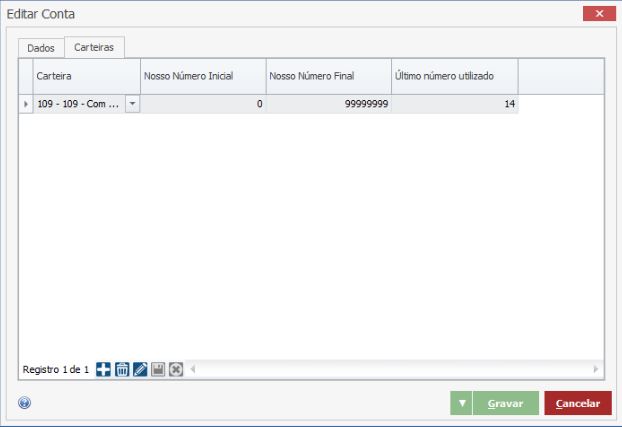This screenshot has height=427, width=622.
Task: Close the Editar Conta window
Action: pyautogui.click(x=598, y=13)
